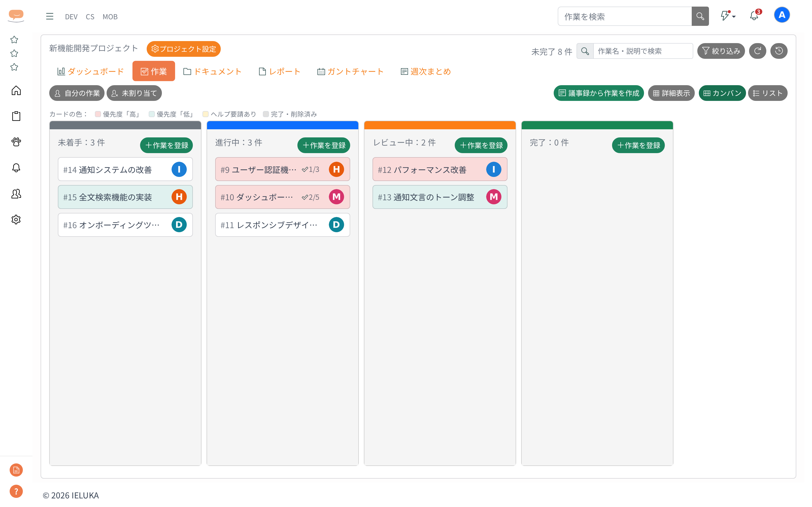Screen dimensions: 812x507
Task: Open the clipboard icon in sidebar
Action: click(x=16, y=116)
